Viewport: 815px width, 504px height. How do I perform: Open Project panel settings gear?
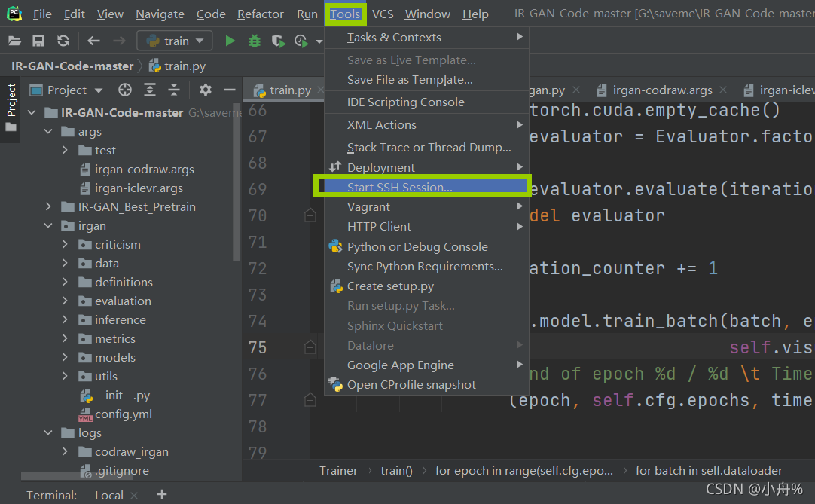pos(206,90)
